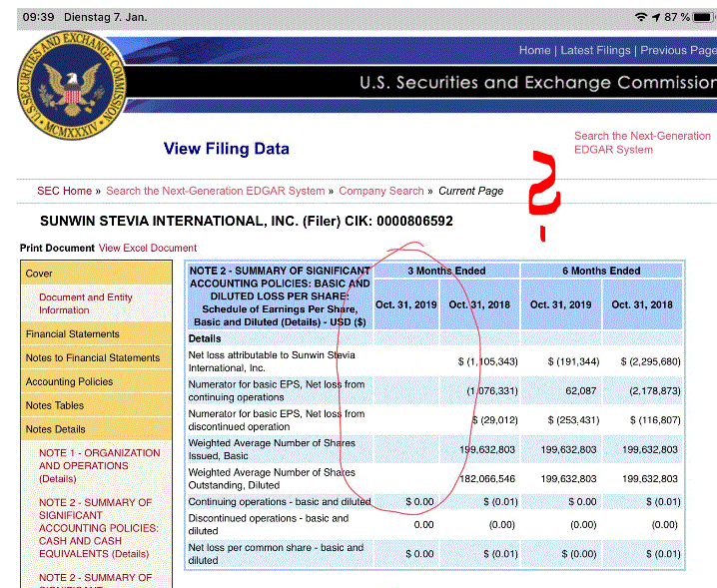
Task: Click Company Search breadcrumb
Action: 381,191
